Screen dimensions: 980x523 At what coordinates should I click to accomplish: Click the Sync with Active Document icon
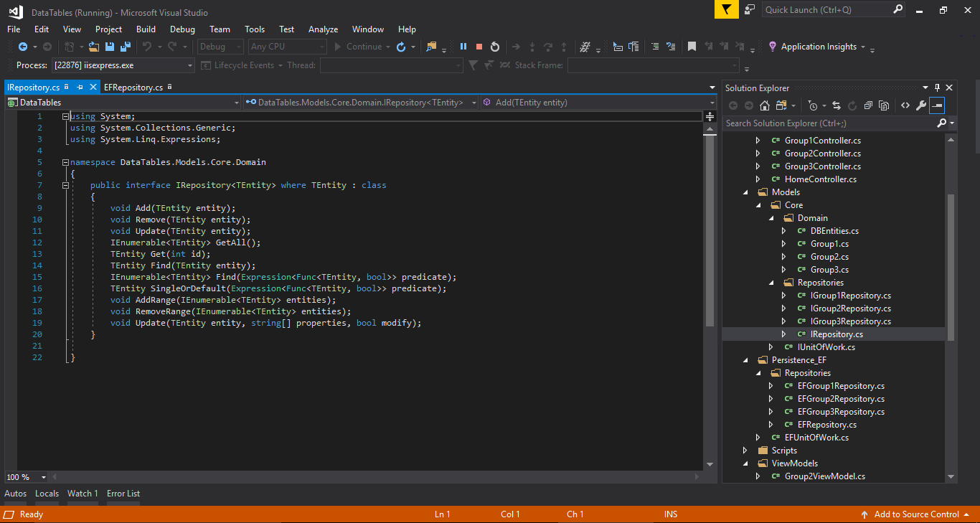tap(837, 105)
